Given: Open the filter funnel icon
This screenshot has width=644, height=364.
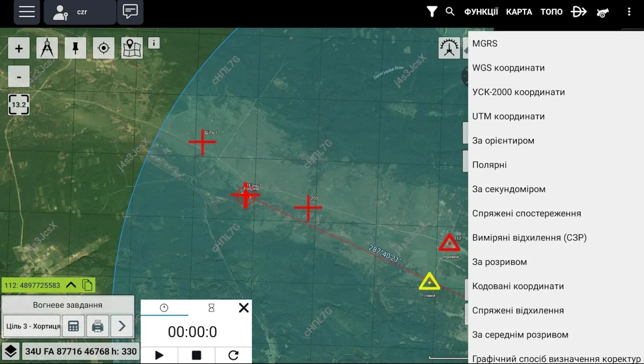Looking at the screenshot, I should click(x=432, y=12).
